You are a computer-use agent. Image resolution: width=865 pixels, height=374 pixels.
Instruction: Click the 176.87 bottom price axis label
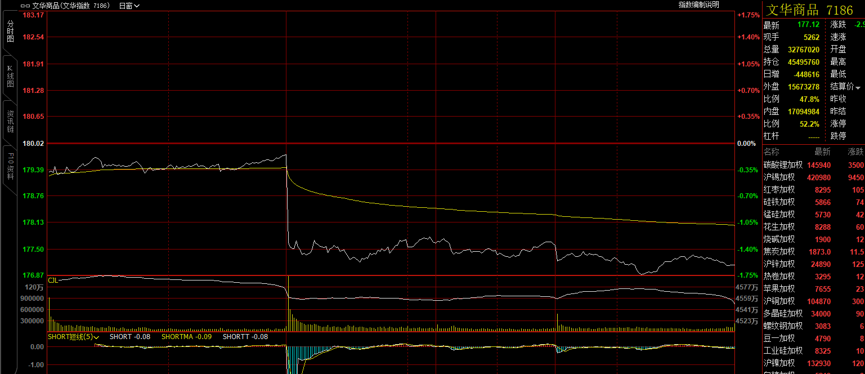33,275
